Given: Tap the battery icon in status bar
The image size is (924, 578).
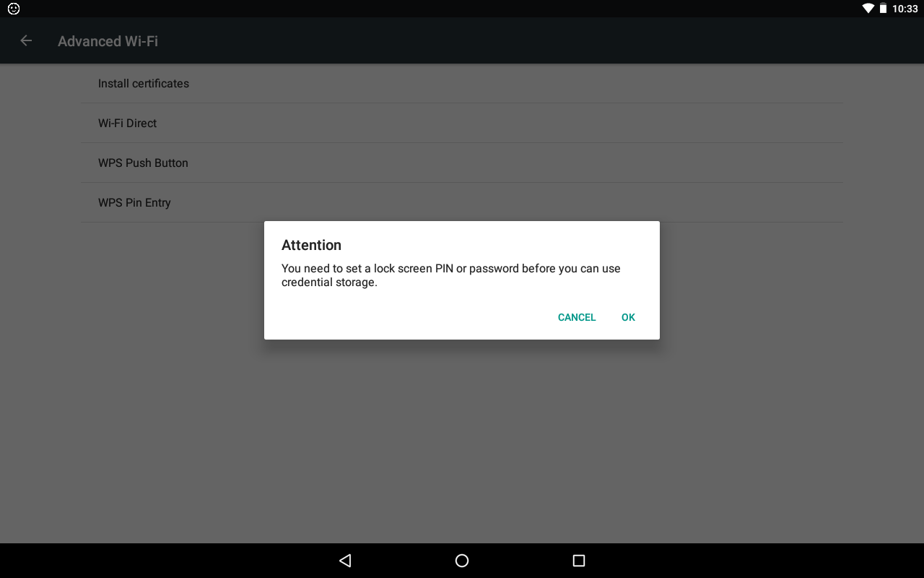Looking at the screenshot, I should click(883, 9).
